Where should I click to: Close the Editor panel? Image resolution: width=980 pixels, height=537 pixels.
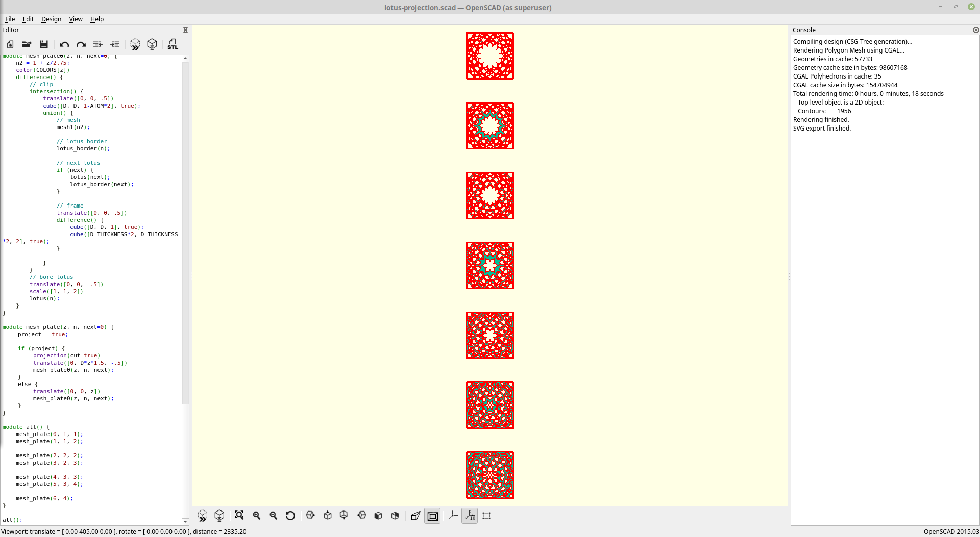pos(185,30)
